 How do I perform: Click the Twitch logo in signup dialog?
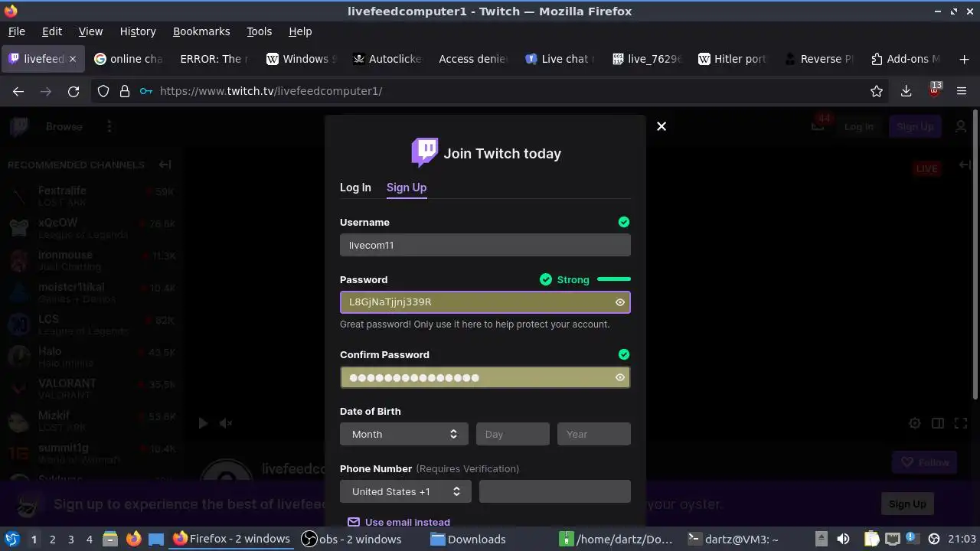[425, 152]
